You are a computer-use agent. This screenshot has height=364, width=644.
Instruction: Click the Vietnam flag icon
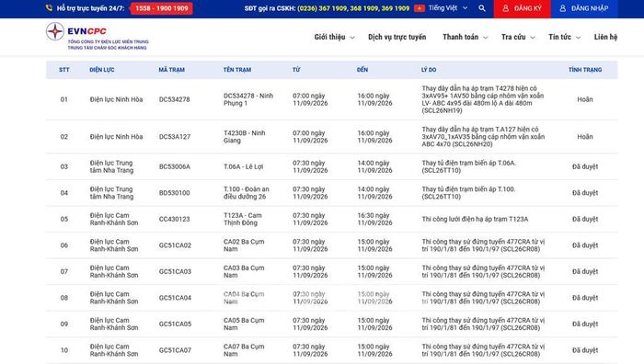point(420,8)
